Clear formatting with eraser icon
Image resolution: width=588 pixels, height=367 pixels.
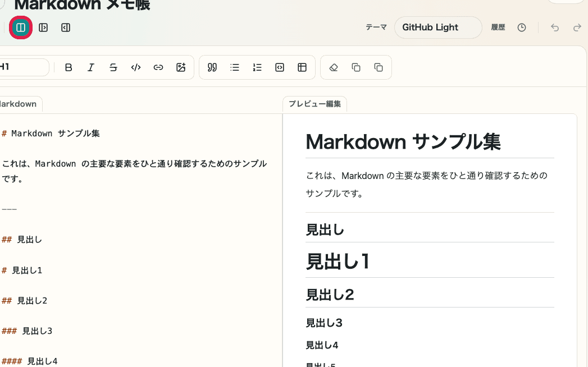(334, 67)
